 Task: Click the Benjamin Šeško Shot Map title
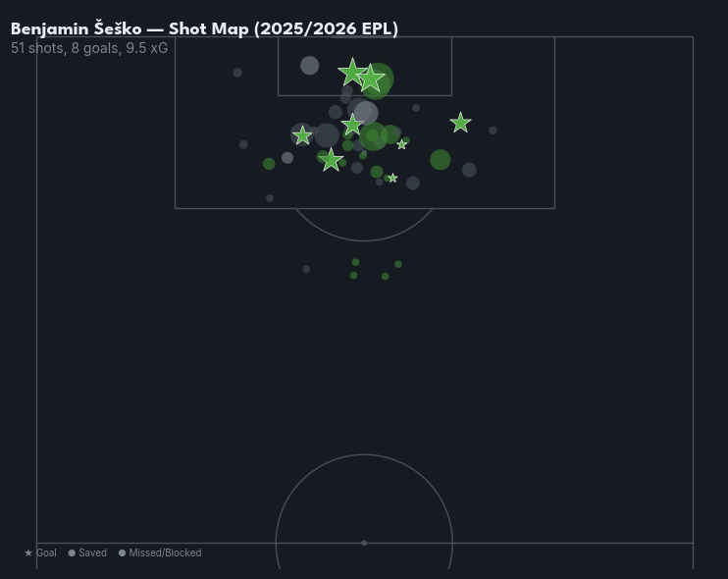click(204, 28)
